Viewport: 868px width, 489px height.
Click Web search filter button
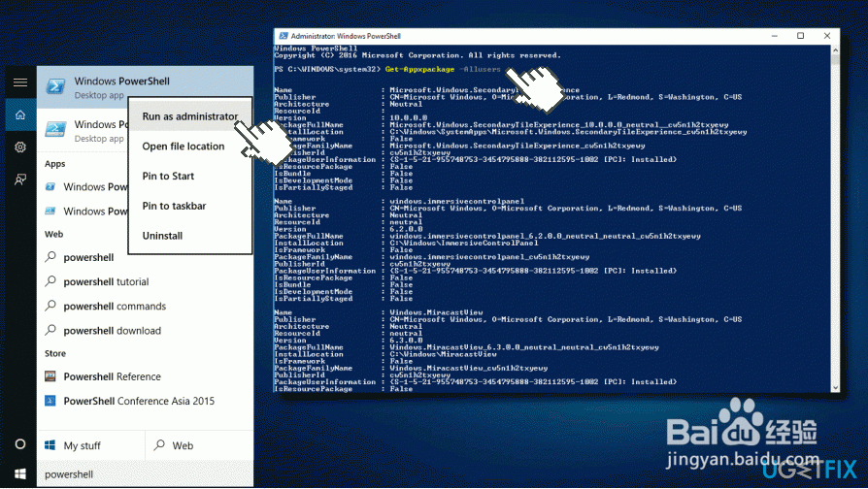click(199, 445)
